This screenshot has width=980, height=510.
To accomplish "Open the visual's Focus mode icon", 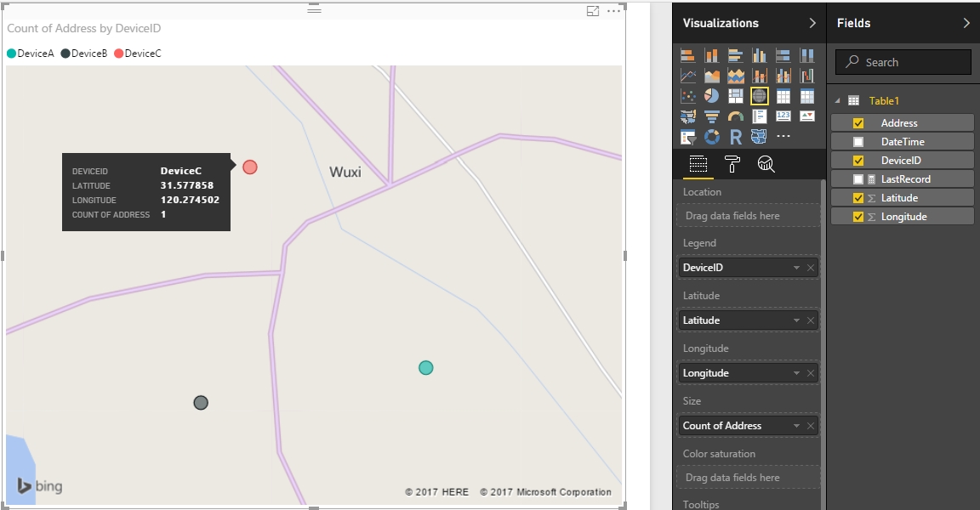I will [x=592, y=10].
